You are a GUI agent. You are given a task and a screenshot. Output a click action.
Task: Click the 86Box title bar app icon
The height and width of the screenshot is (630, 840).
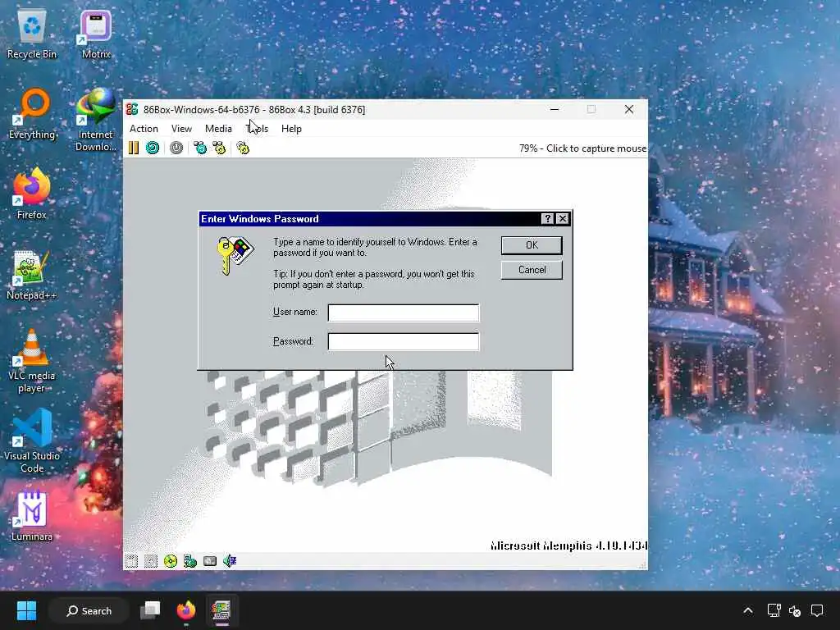(x=132, y=109)
